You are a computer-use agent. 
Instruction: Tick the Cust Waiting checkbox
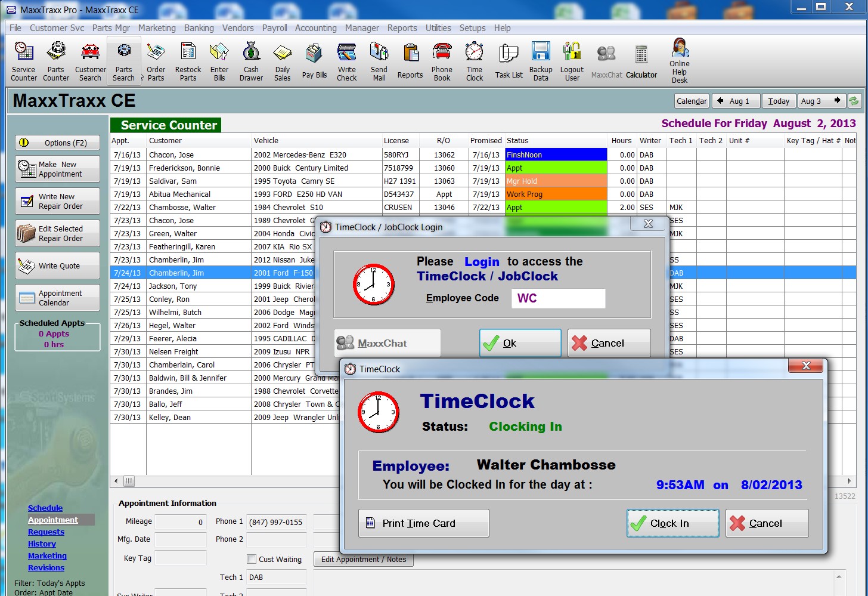point(252,559)
